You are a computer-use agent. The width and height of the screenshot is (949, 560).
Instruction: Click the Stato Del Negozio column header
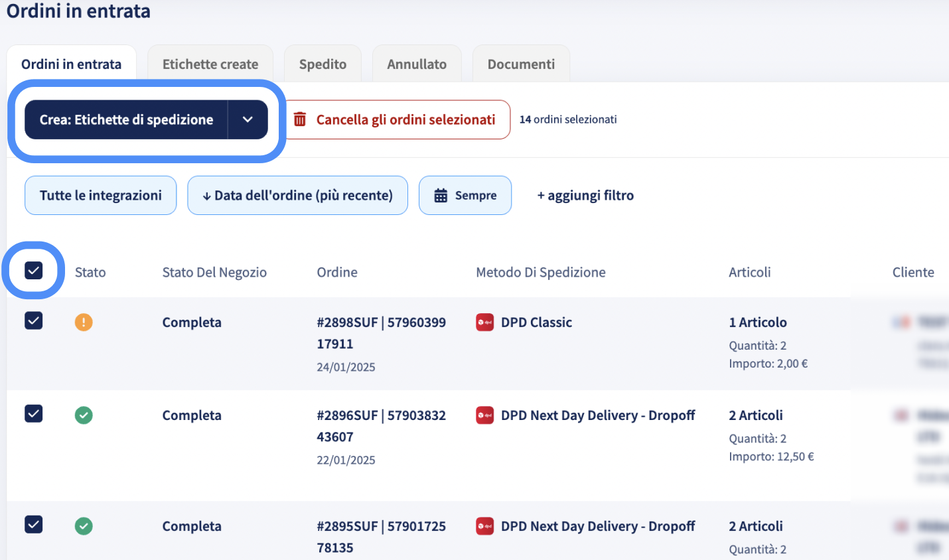214,272
